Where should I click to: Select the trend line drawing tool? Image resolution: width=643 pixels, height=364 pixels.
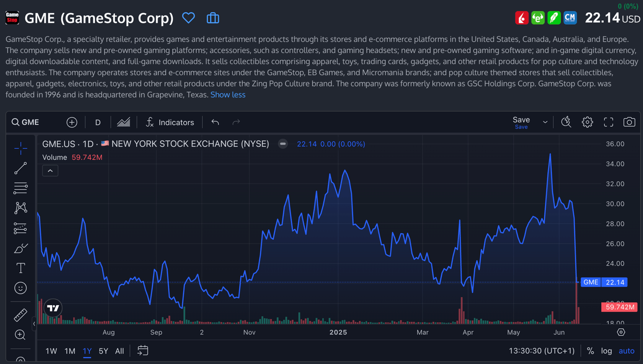pos(20,168)
